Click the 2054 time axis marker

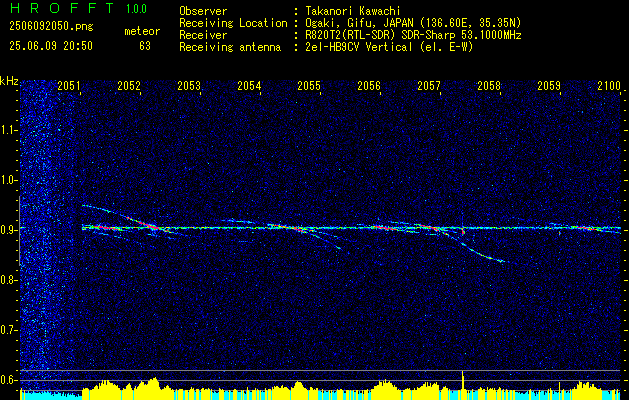coord(249,85)
